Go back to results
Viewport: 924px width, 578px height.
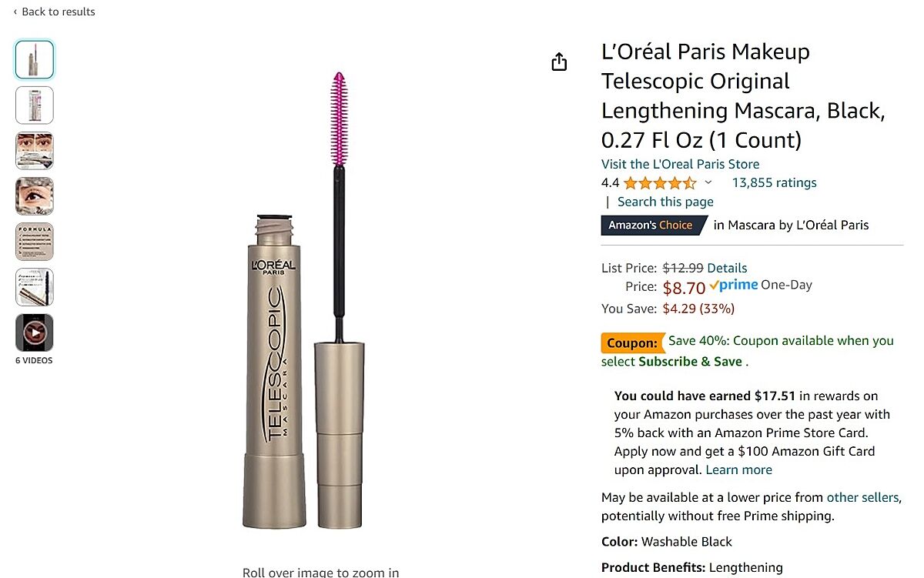54,12
